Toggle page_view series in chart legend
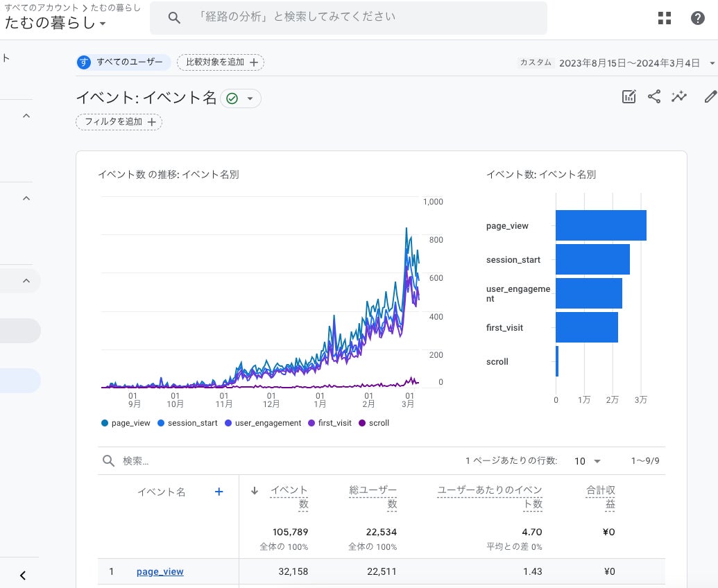 (x=126, y=423)
